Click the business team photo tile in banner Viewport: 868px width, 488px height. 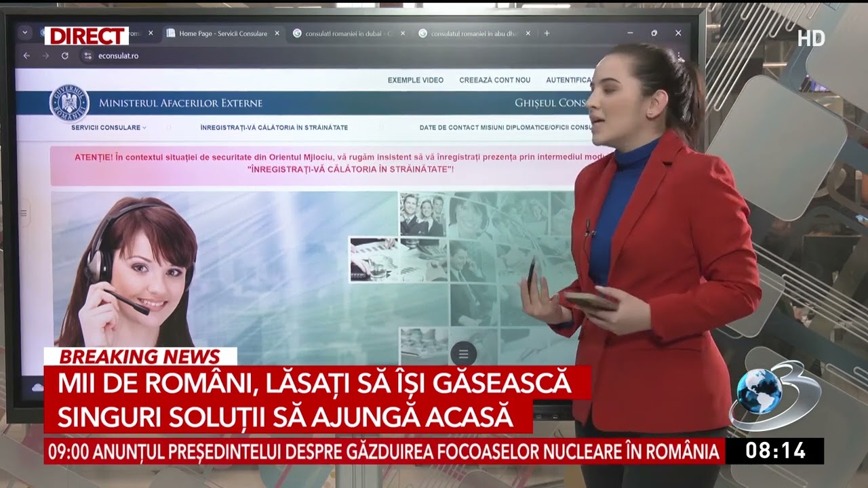coord(422,214)
